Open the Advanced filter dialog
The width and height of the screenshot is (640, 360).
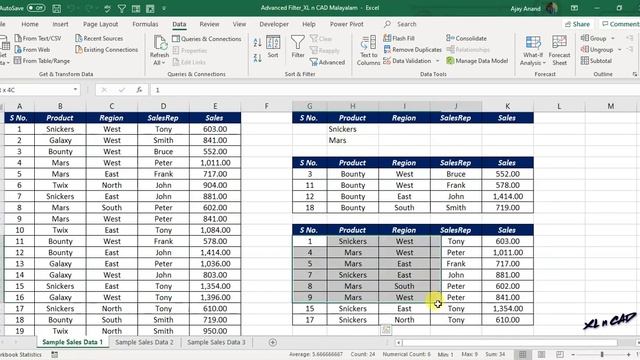pyautogui.click(x=327, y=62)
